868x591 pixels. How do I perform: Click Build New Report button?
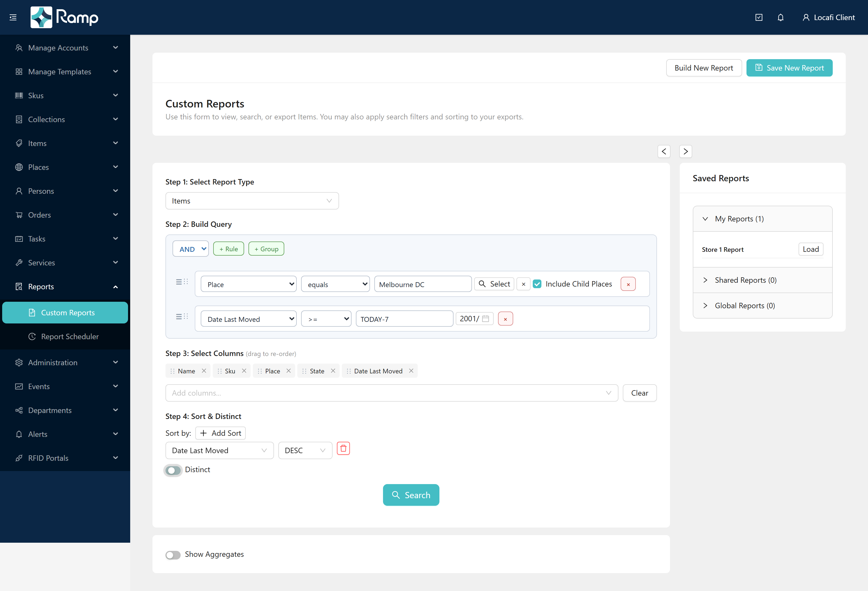tap(704, 68)
